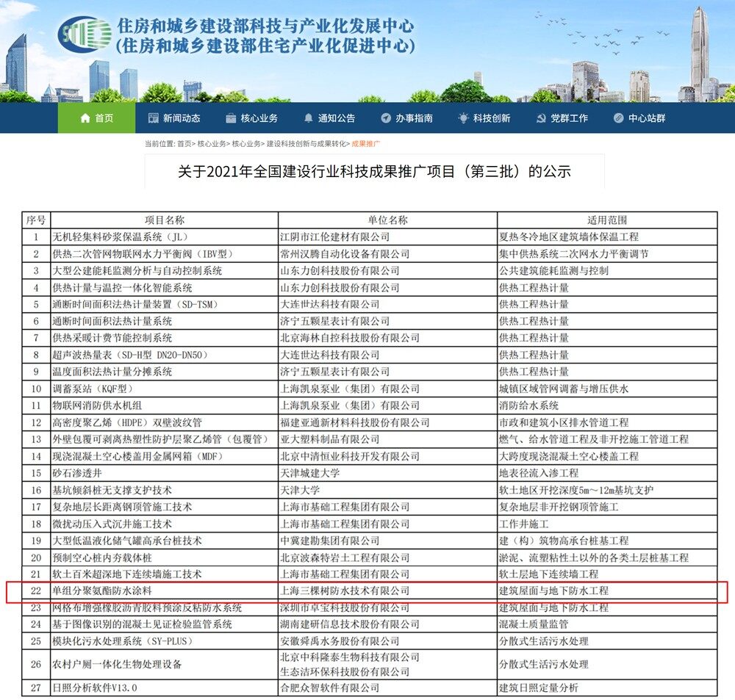Open the 通知公告 menu
Image resolution: width=735 pixels, height=700 pixels.
coord(330,118)
